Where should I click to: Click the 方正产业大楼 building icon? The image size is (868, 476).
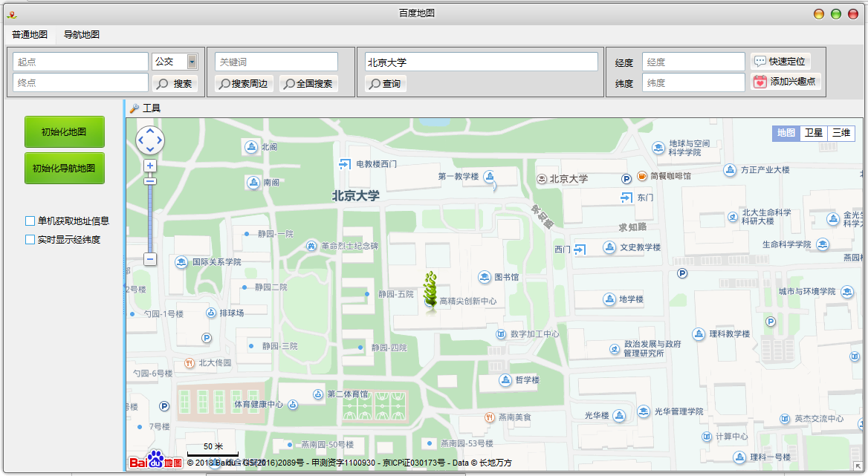(x=731, y=170)
